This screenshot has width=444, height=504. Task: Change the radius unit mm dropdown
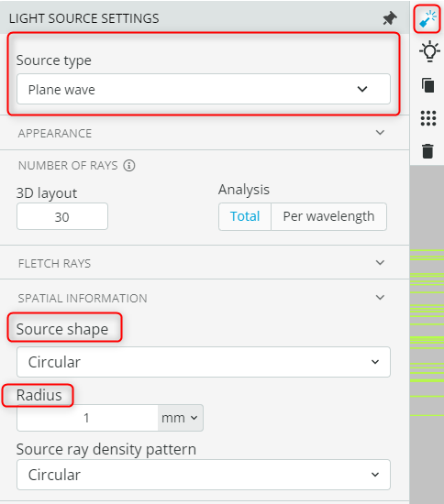click(180, 418)
